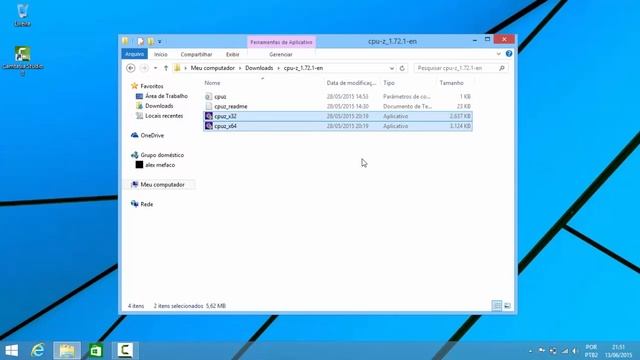640x360 pixels.
Task: Switch to details view layout
Action: (497, 305)
